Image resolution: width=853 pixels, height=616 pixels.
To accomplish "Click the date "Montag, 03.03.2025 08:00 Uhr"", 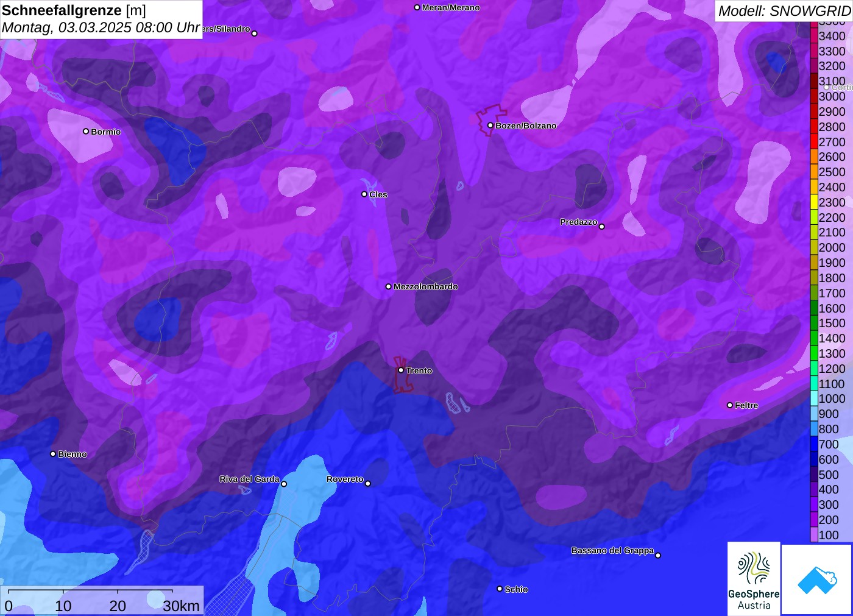I will coord(101,27).
